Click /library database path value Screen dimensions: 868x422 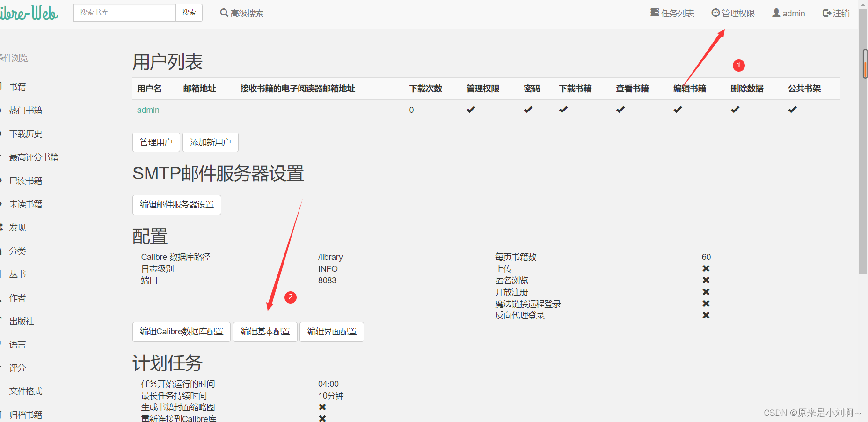point(330,257)
